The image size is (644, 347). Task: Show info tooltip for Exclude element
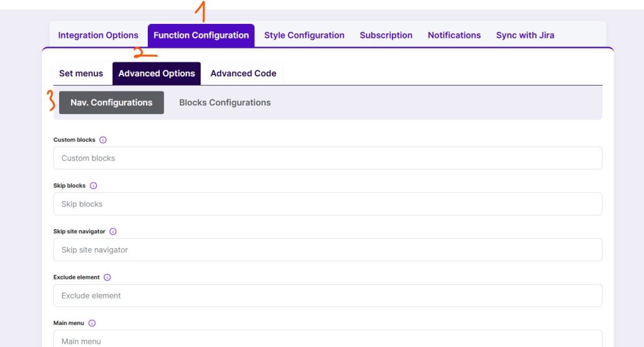pyautogui.click(x=107, y=278)
